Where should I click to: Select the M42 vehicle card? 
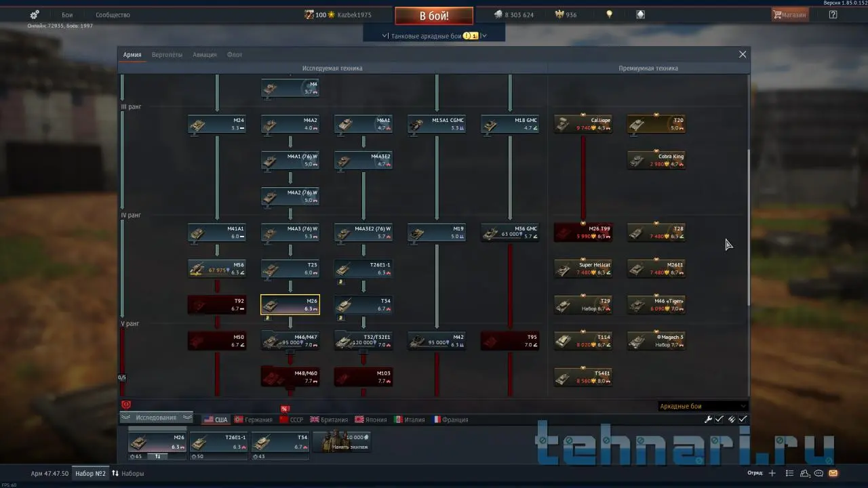[437, 341]
